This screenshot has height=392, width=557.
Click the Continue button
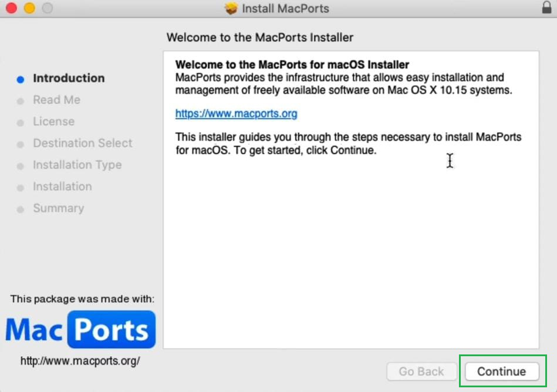pos(502,371)
